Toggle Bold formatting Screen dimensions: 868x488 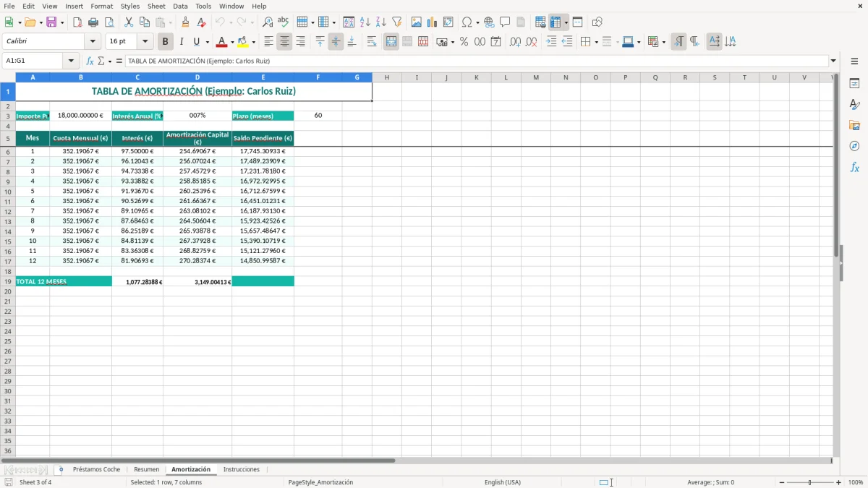(165, 42)
